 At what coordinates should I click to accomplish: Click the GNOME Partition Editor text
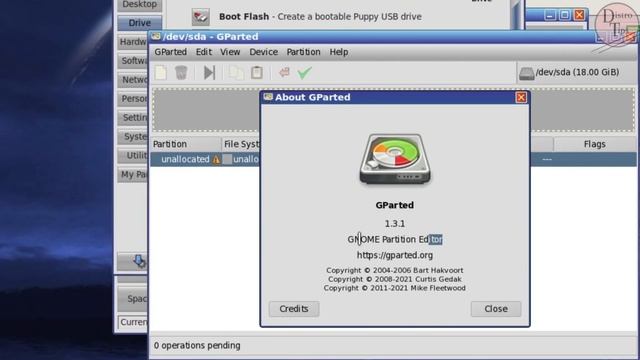pos(395,239)
